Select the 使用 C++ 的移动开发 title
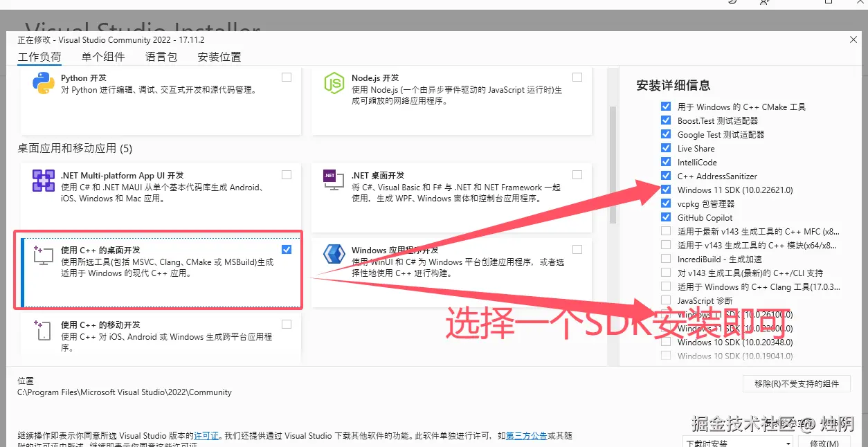The height and width of the screenshot is (447, 868). (101, 325)
